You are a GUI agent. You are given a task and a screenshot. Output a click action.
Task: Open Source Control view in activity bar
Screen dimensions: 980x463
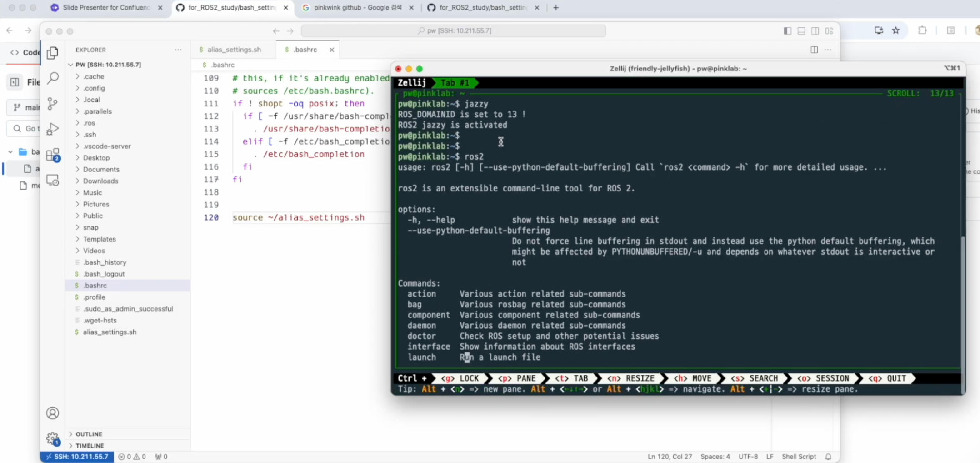53,104
